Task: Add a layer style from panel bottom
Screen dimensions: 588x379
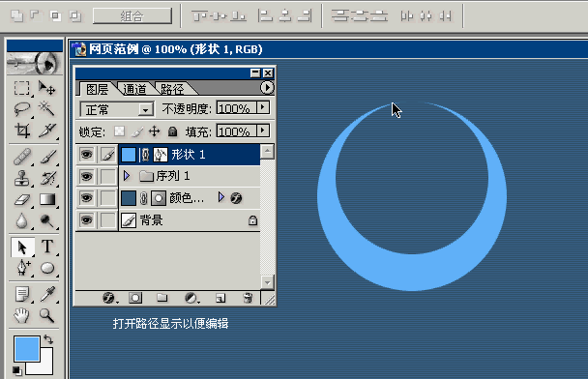Action: [x=108, y=298]
